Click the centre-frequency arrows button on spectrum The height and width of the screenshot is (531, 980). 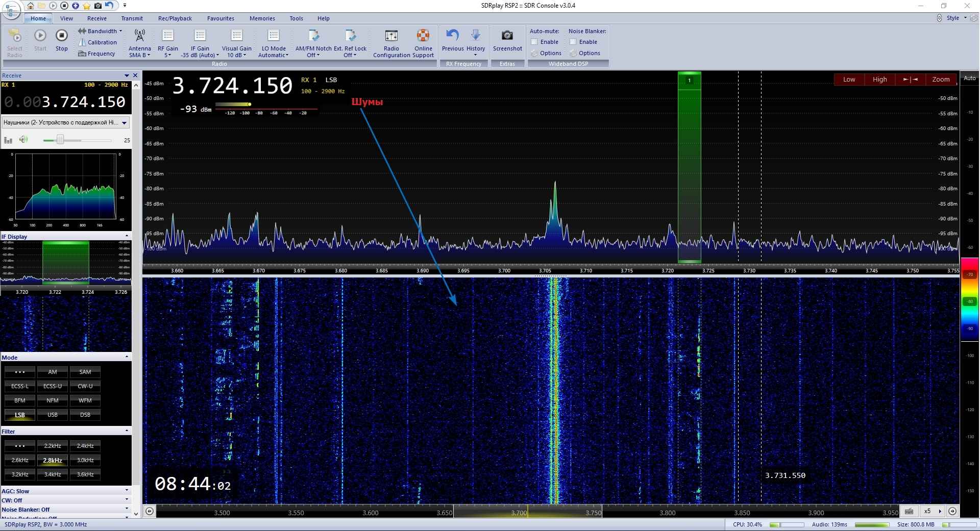click(911, 80)
